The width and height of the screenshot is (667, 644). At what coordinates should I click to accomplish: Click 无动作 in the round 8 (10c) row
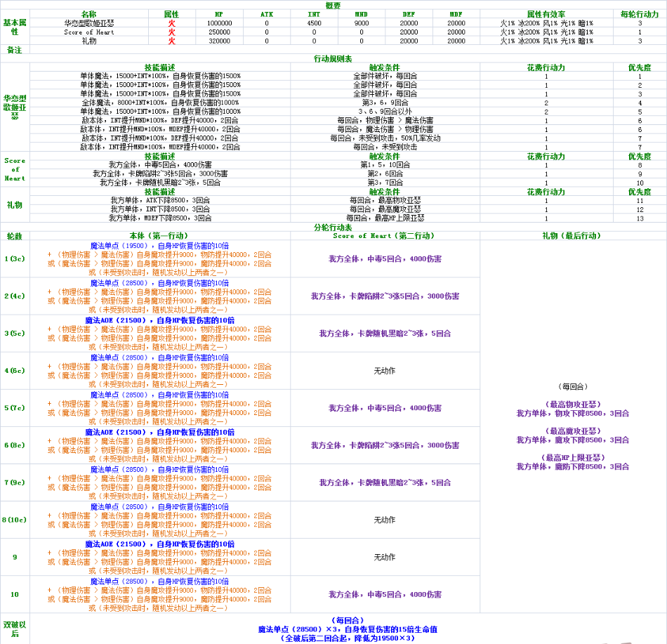click(x=385, y=520)
